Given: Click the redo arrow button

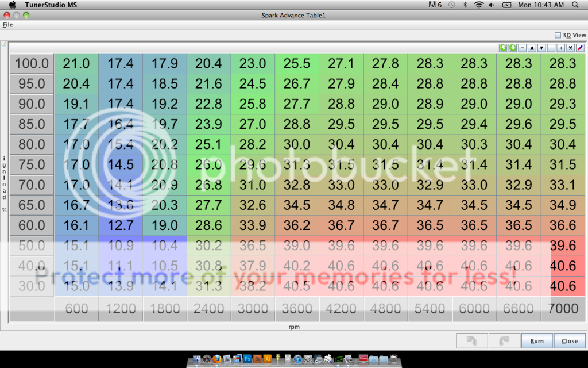Looking at the screenshot, I should (504, 341).
